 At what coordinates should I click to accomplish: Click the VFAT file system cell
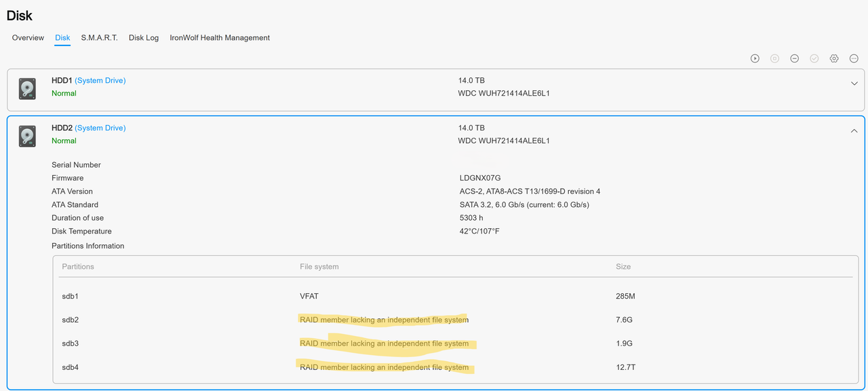pyautogui.click(x=309, y=296)
